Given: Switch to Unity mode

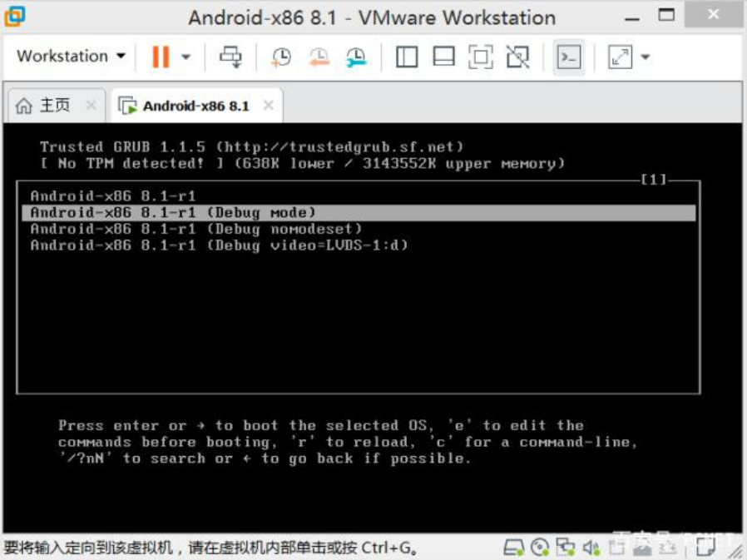Looking at the screenshot, I should click(x=517, y=57).
